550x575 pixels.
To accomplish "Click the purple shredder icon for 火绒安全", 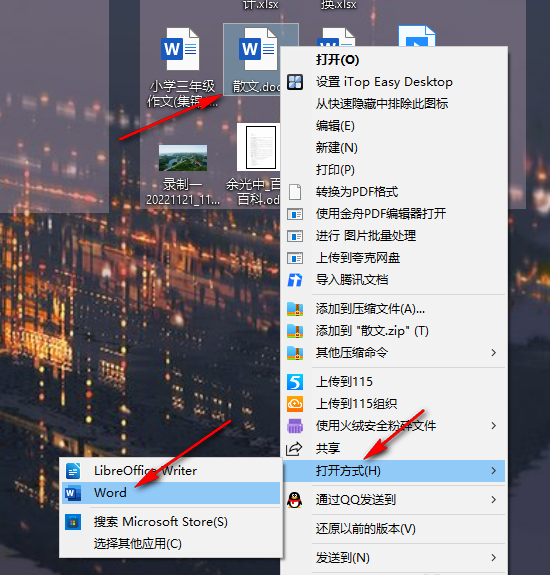I will [295, 426].
